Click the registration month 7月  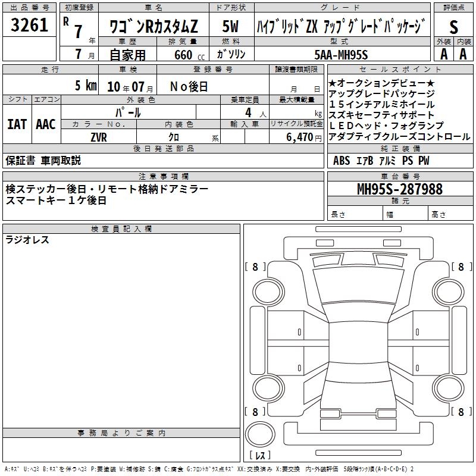(x=84, y=54)
